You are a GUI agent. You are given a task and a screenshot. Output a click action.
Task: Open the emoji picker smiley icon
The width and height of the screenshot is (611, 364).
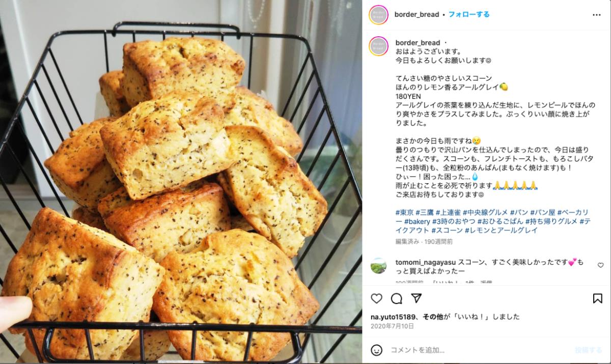pyautogui.click(x=376, y=350)
